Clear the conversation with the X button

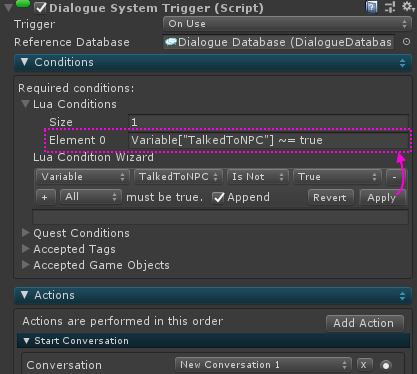(364, 365)
